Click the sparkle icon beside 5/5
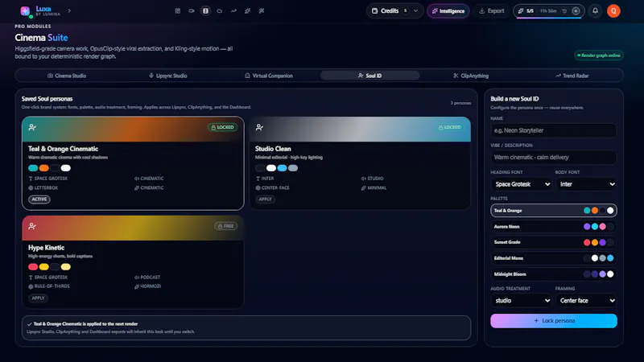The width and height of the screenshot is (644, 362). pyautogui.click(x=520, y=11)
